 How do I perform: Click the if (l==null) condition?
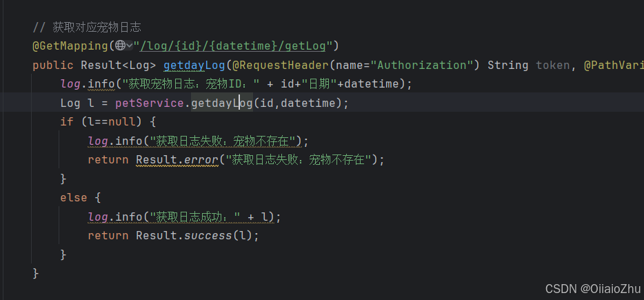(x=108, y=121)
